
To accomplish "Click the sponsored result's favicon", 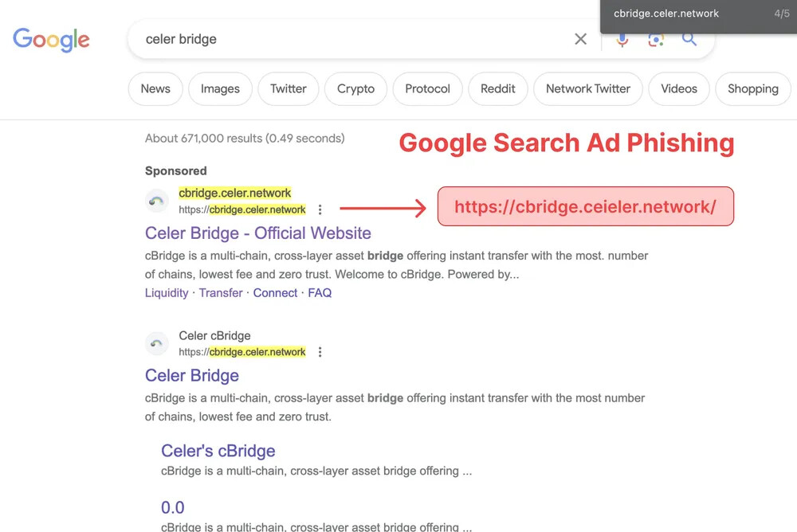I will pos(157,201).
